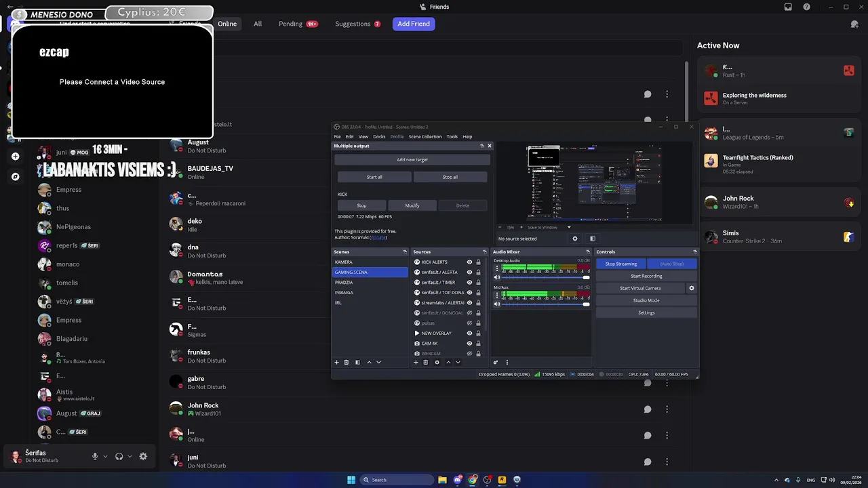Open the OBS Docks menu
Image resolution: width=868 pixels, height=488 pixels.
pos(379,137)
